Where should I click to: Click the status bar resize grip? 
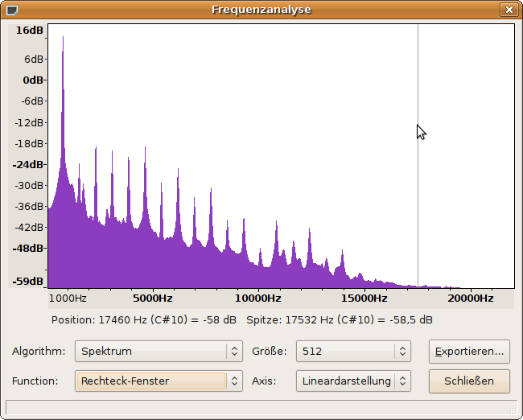[x=513, y=410]
